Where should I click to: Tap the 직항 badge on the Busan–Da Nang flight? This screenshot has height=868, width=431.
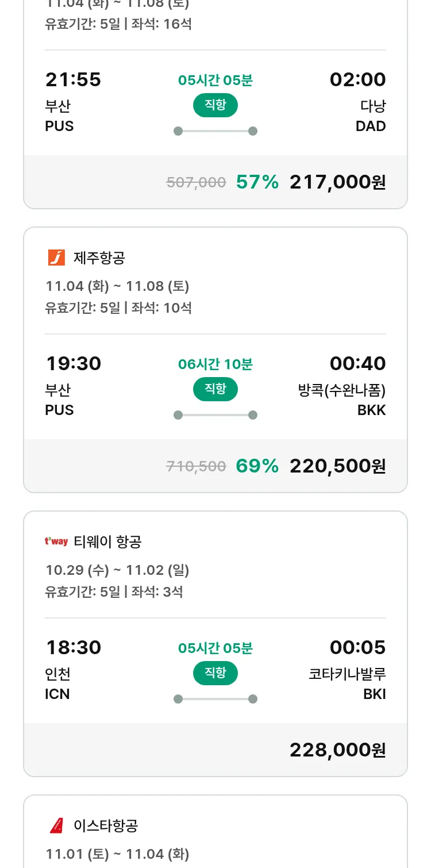point(215,106)
